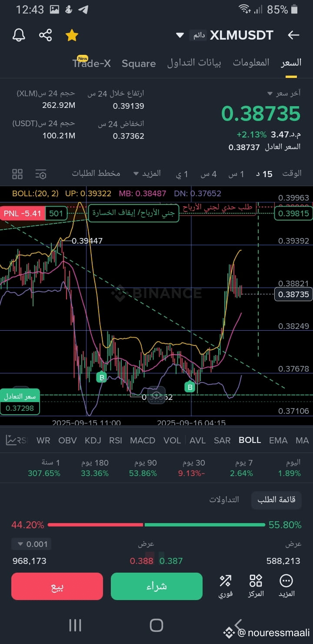This screenshot has width=313, height=644.
Task: Tap the 30 يوم 9.13%- performance value
Action: [x=192, y=468]
